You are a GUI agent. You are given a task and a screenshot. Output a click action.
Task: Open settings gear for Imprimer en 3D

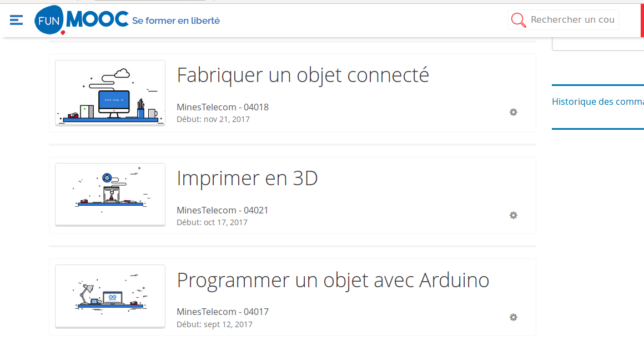click(x=514, y=215)
